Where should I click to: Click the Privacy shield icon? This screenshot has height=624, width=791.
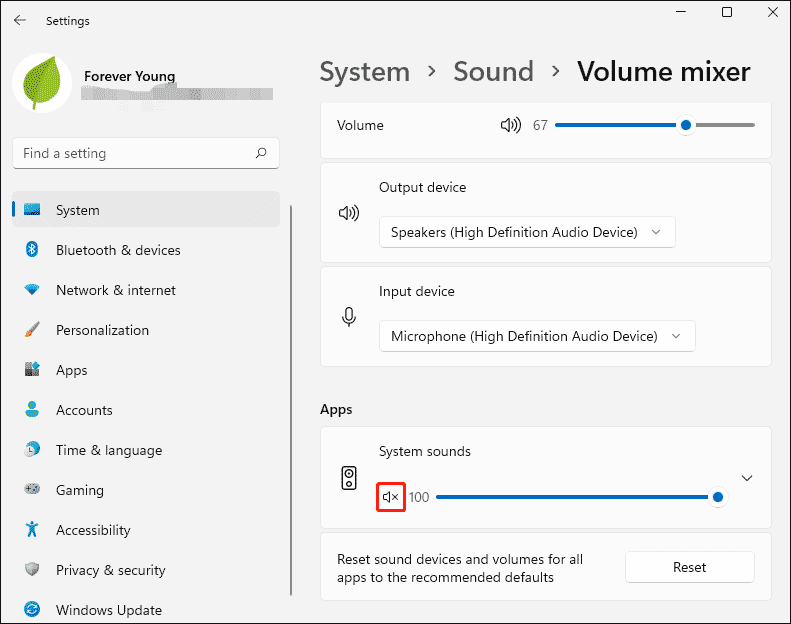(x=32, y=569)
